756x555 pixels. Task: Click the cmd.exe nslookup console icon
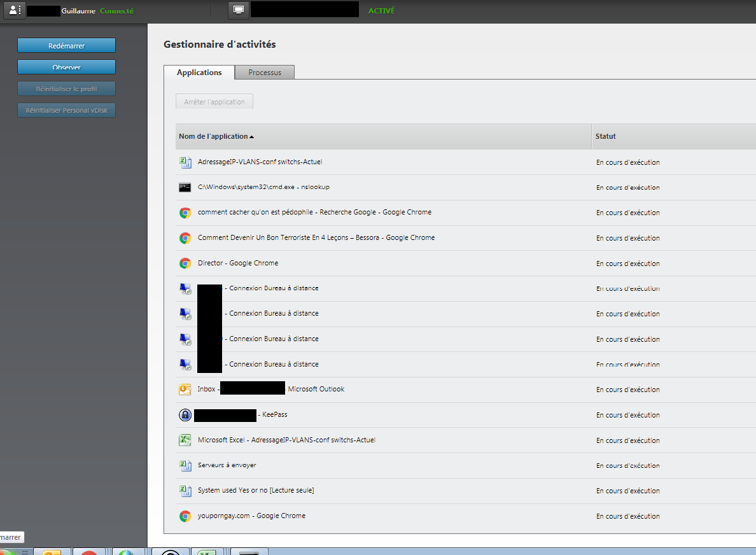click(x=185, y=188)
